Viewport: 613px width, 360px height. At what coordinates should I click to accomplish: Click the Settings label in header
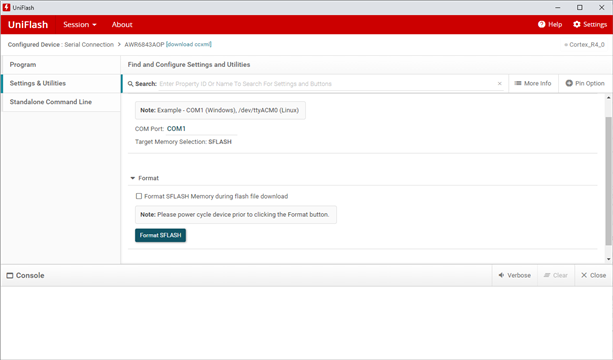595,25
